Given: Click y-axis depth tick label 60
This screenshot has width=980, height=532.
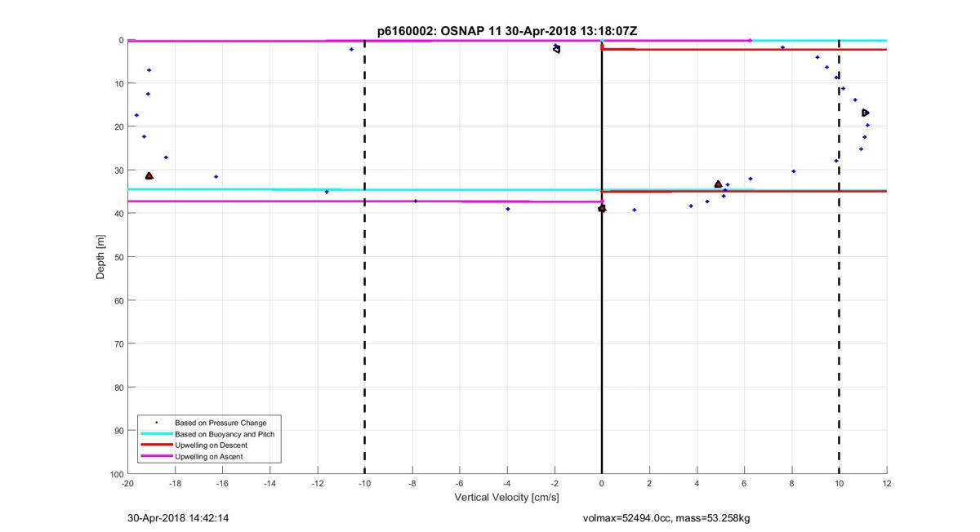Looking at the screenshot, I should click(118, 300).
